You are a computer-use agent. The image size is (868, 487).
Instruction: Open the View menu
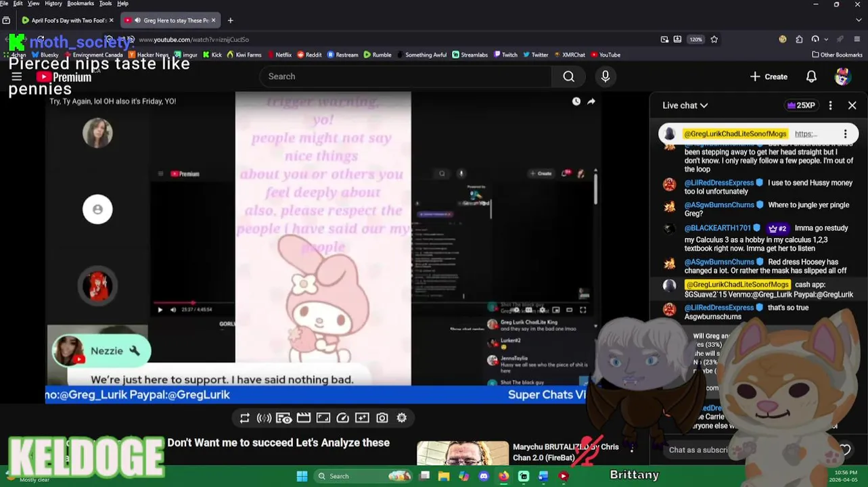click(33, 3)
